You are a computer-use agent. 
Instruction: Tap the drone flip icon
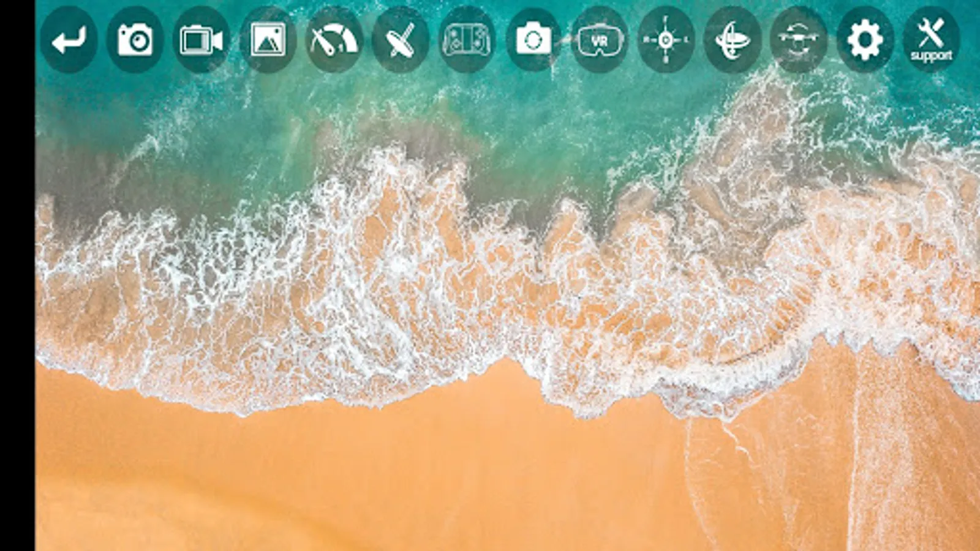(x=799, y=40)
